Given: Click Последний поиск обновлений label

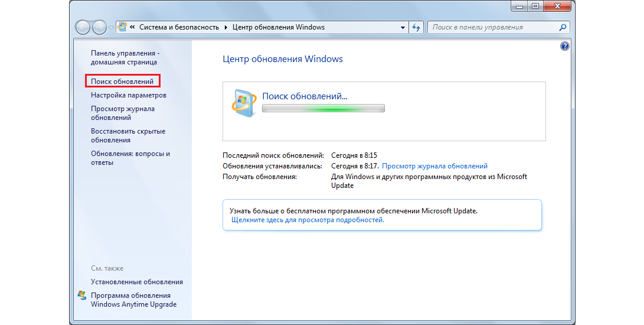Looking at the screenshot, I should click(273, 155).
